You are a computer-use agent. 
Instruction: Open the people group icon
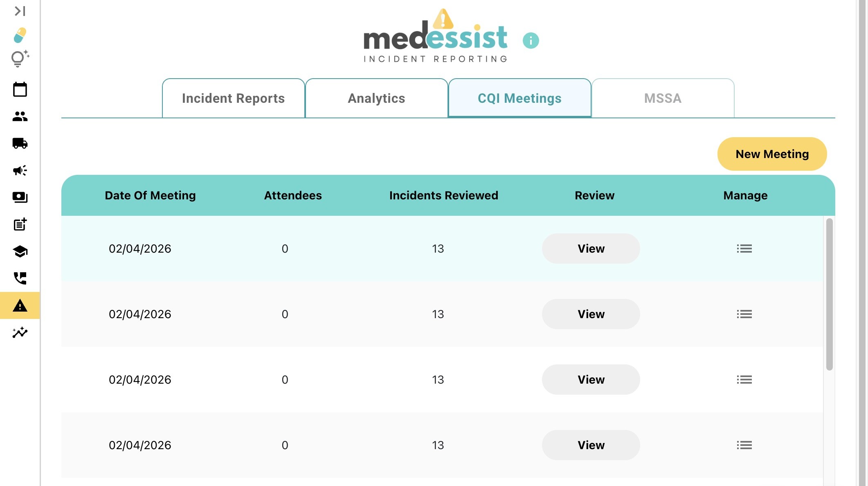pyautogui.click(x=20, y=117)
